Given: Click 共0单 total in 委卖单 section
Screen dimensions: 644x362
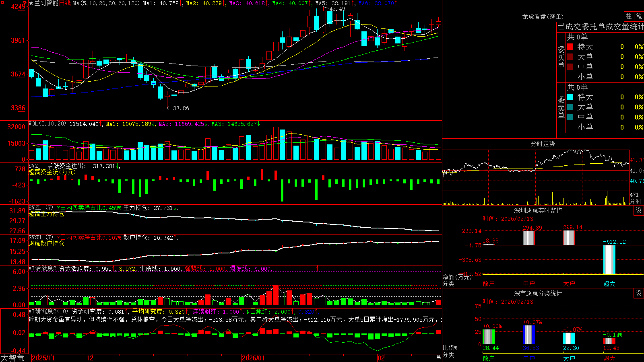Looking at the screenshot, I should point(577,87).
